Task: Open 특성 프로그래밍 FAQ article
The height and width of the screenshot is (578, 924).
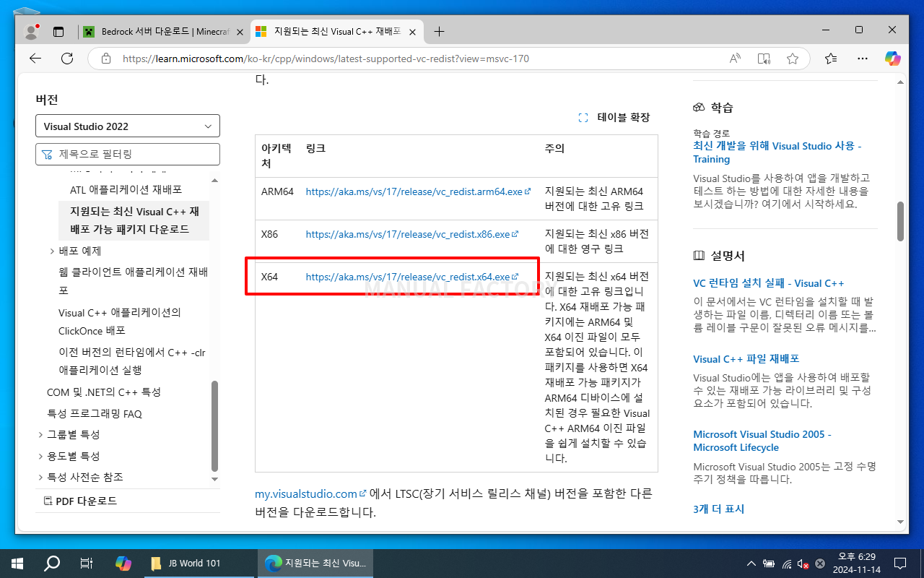Action: tap(95, 414)
